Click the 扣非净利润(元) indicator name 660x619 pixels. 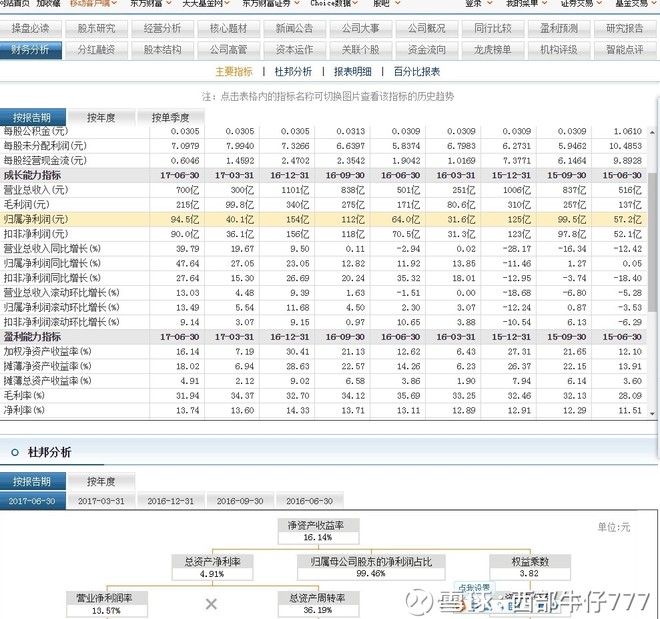pos(36,234)
